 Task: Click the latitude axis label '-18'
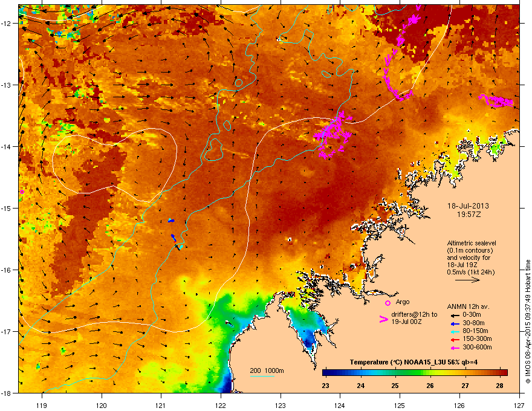click(6, 393)
